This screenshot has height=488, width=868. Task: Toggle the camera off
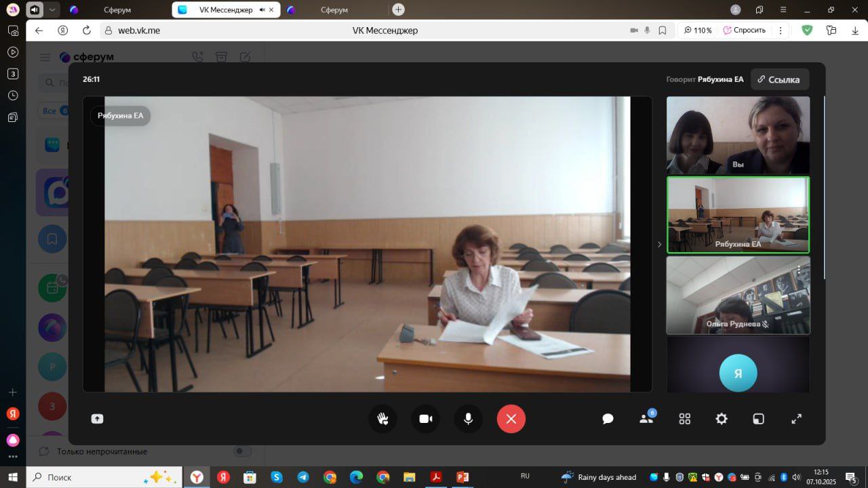point(425,419)
